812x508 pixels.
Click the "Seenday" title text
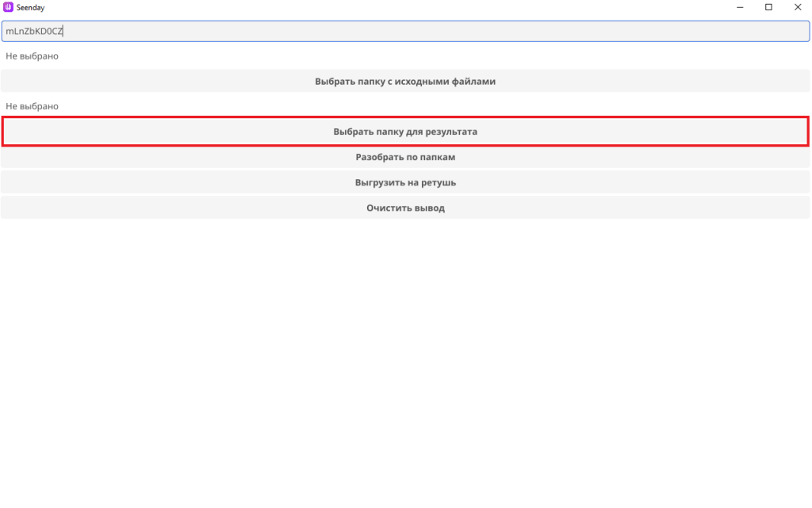[30, 7]
